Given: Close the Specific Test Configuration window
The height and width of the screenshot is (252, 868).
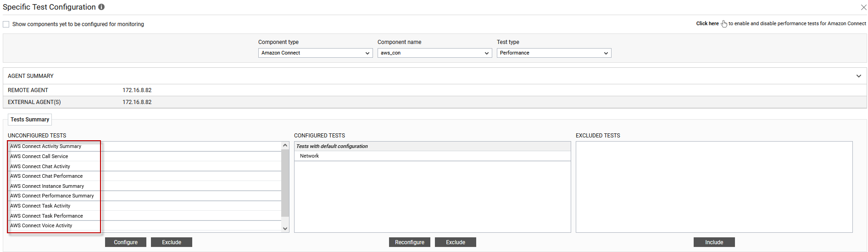Looking at the screenshot, I should click(863, 7).
